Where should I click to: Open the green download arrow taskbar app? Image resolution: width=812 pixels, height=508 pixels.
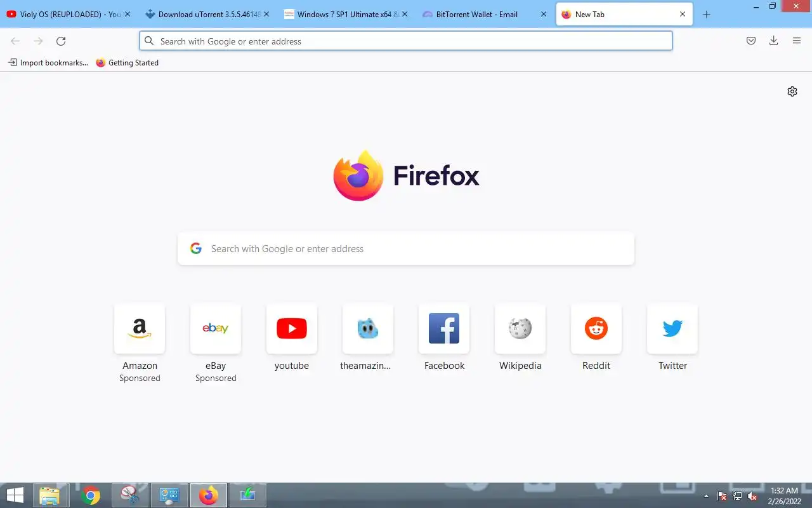coord(247,495)
